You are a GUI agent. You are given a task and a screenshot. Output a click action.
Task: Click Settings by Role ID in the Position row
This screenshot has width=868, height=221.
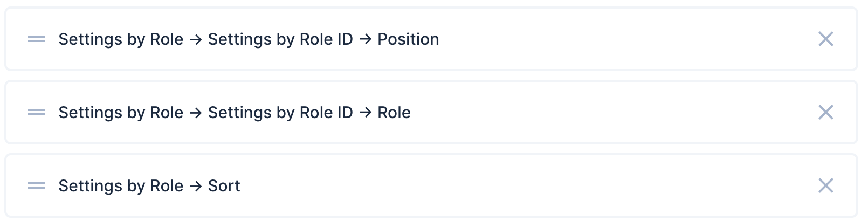click(280, 39)
